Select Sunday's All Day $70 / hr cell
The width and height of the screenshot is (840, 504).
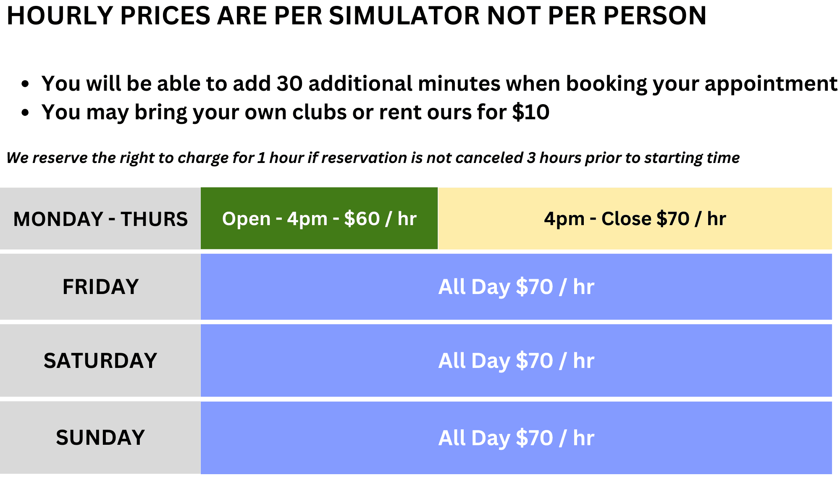[516, 438]
